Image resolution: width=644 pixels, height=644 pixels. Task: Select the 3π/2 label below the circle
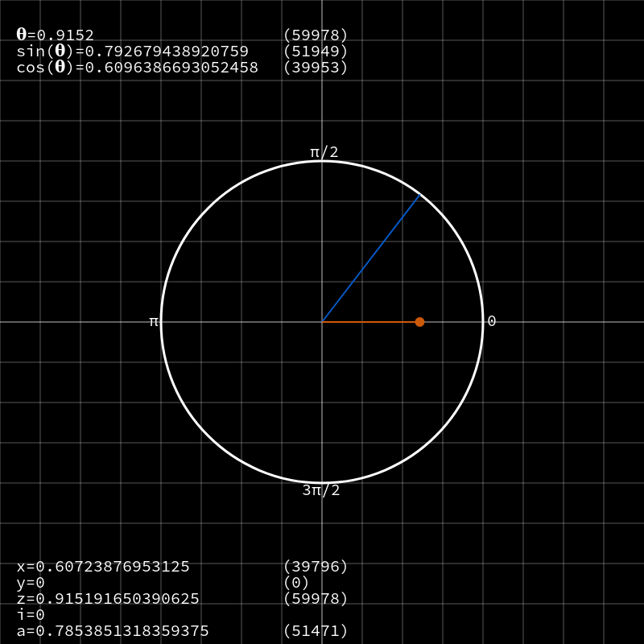(321, 490)
